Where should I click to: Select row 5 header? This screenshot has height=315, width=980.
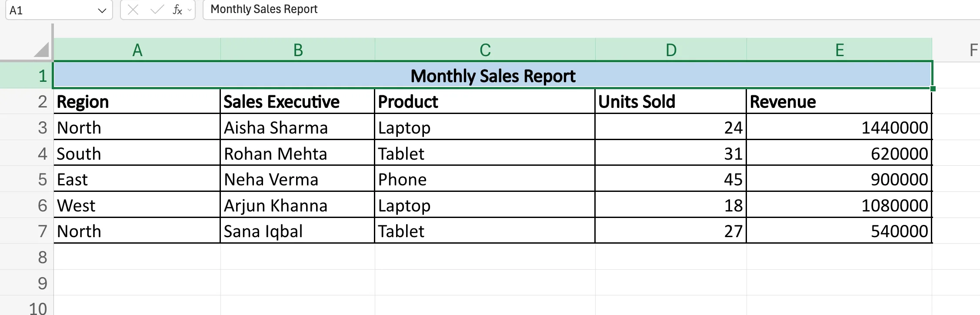42,179
